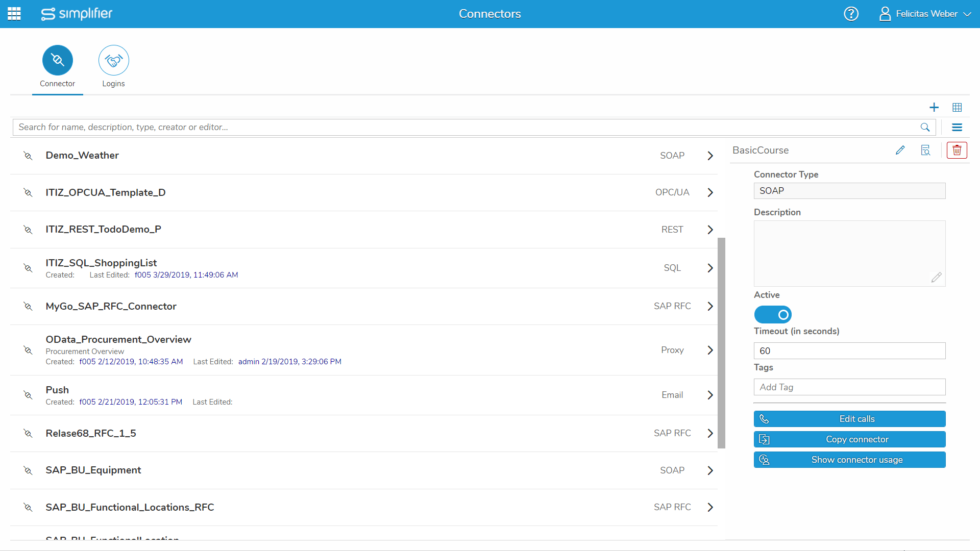
Task: Switch to table view icon
Action: coord(957,107)
